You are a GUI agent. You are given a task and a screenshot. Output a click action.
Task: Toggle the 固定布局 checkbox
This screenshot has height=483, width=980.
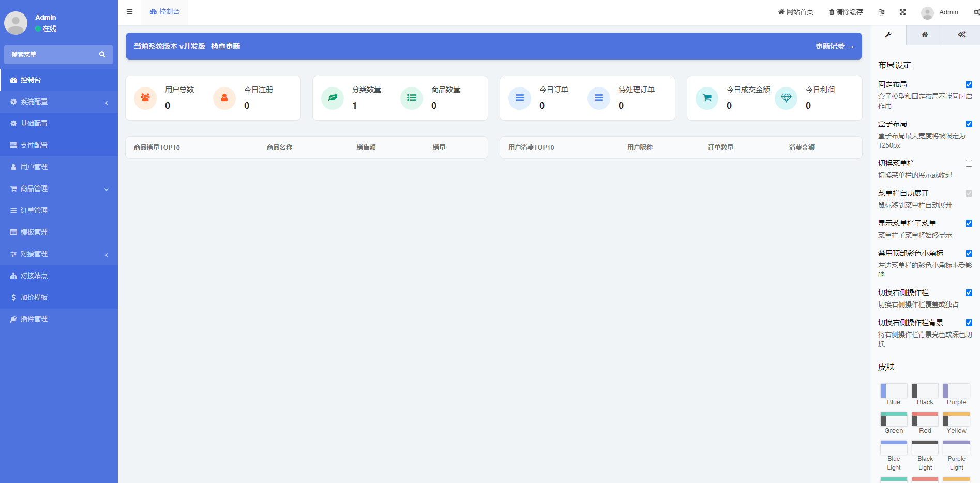pyautogui.click(x=969, y=84)
